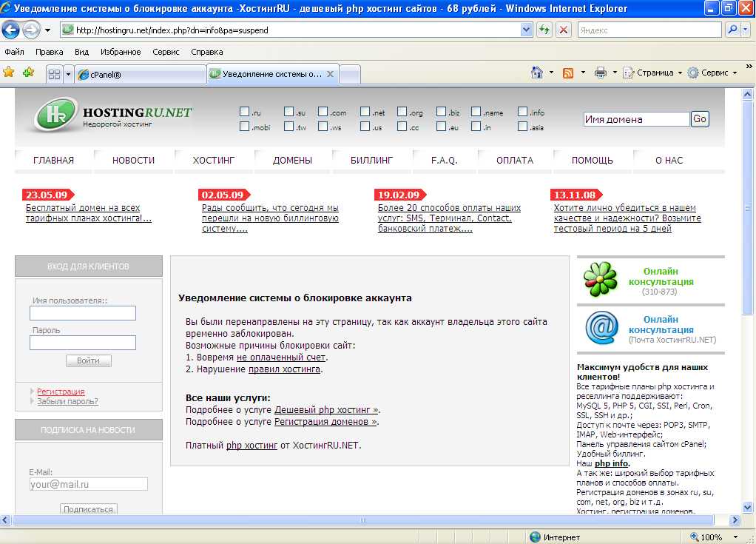The image size is (756, 544).
Task: Open a new blank tab
Action: click(x=350, y=74)
